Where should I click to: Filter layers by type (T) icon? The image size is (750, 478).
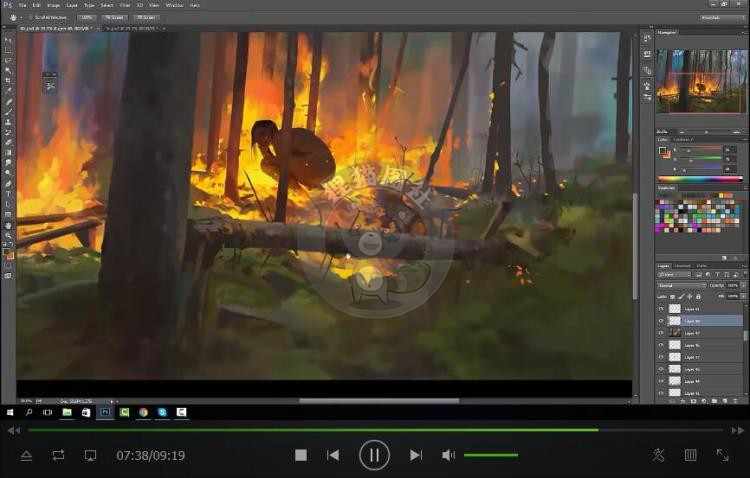(717, 275)
